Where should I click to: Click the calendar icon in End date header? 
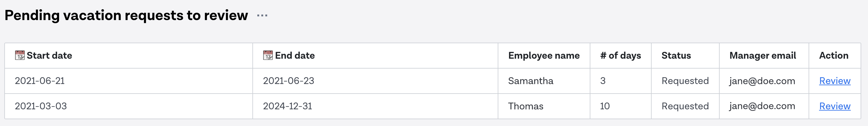[268, 55]
